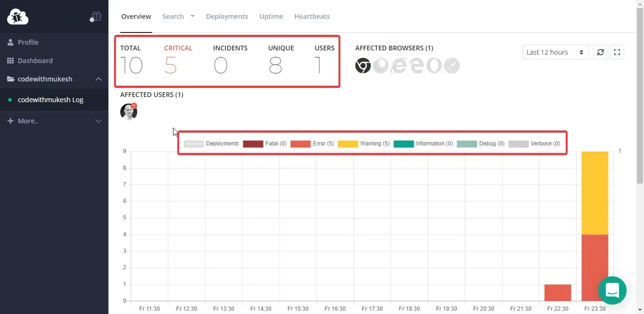This screenshot has width=644, height=314.
Task: Click the Dashboard grid icon
Action: pos(10,61)
